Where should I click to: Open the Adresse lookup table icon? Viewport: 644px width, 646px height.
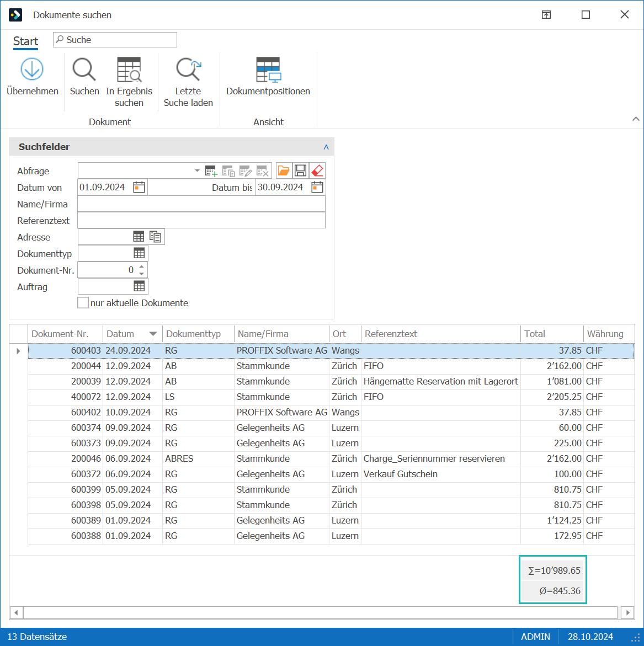click(139, 237)
